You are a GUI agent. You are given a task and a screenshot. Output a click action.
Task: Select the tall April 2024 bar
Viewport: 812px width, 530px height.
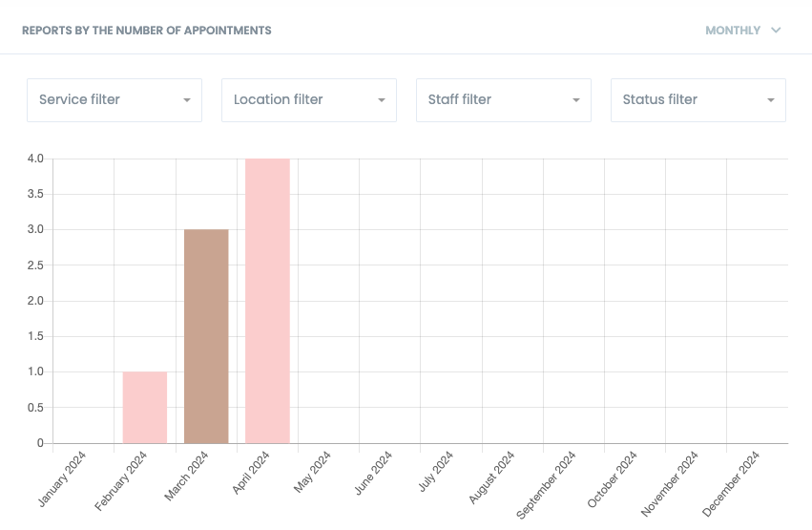tap(267, 301)
